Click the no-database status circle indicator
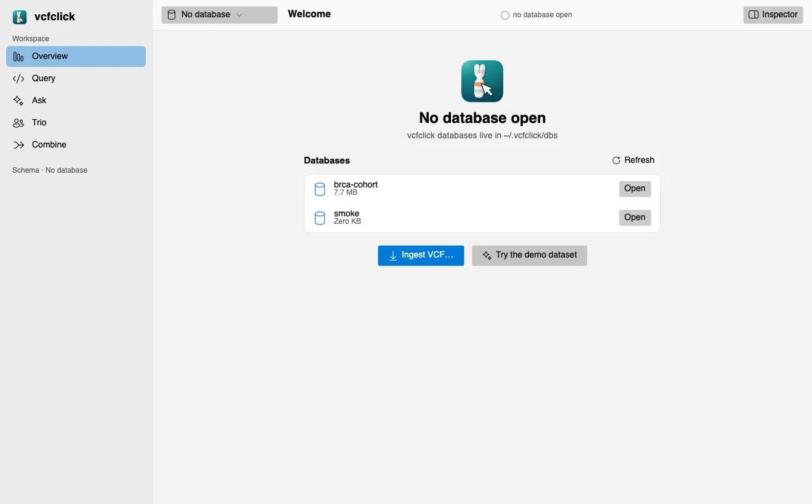Viewport: 812px width, 504px height. pos(505,15)
